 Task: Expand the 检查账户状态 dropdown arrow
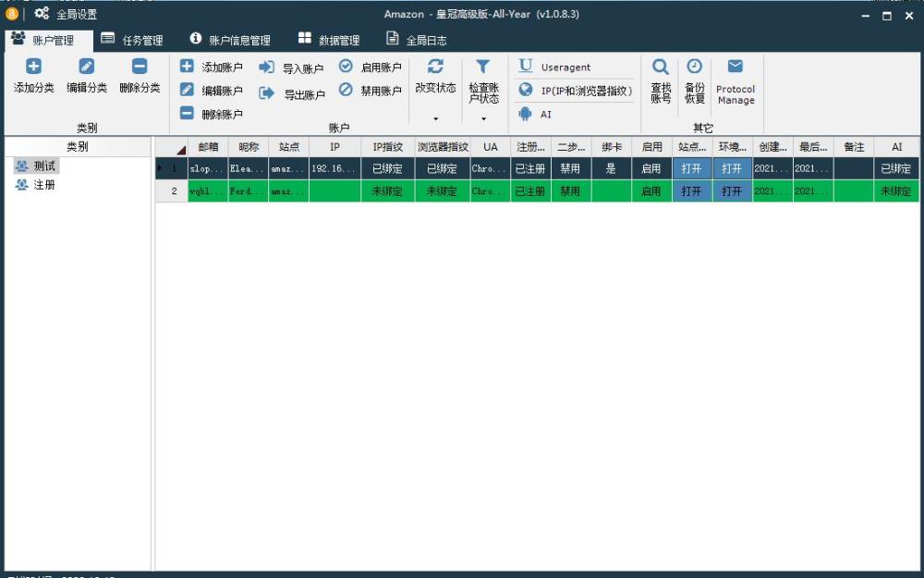(x=483, y=118)
